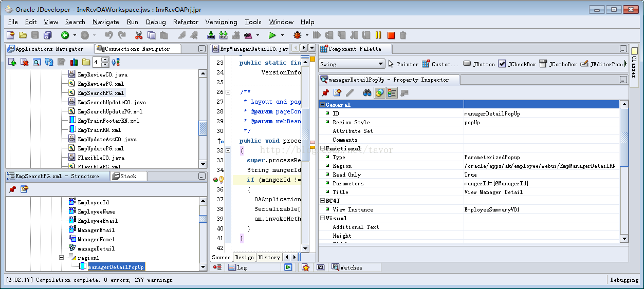This screenshot has height=289, width=644.
Task: Open the Swing palette dropdown
Action: point(380,64)
